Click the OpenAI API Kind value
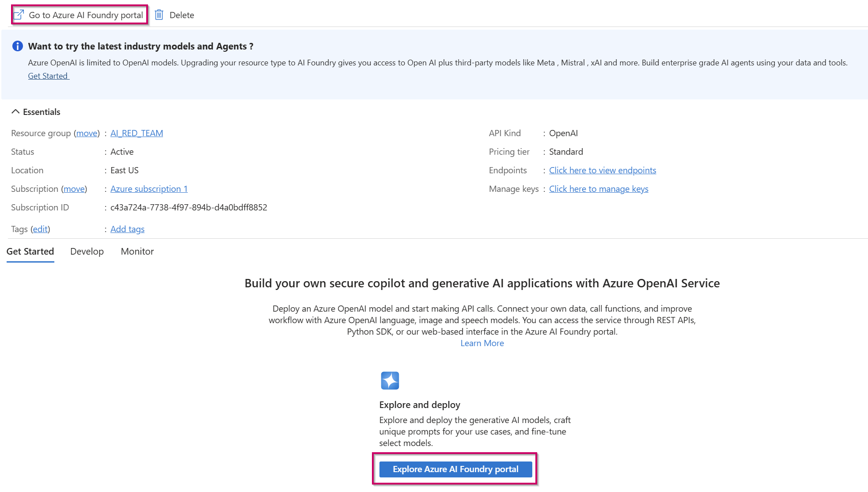Screen dimensions: 868x492 [x=563, y=133]
